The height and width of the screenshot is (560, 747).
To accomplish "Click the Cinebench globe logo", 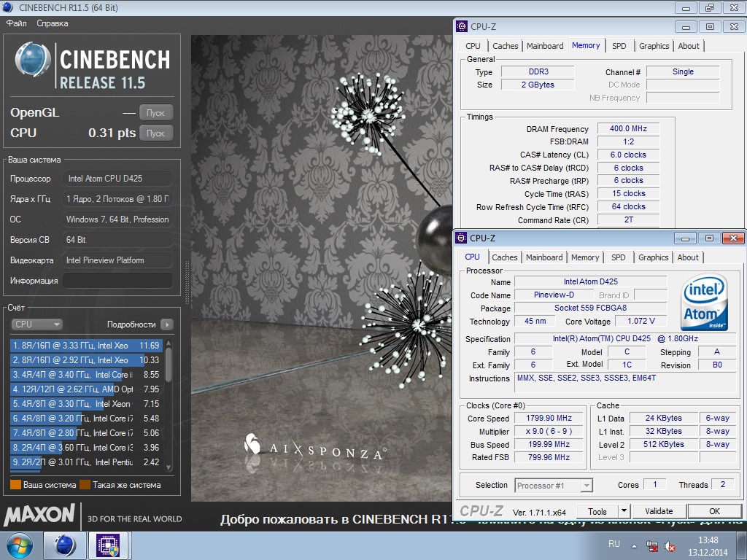I will coord(32,60).
